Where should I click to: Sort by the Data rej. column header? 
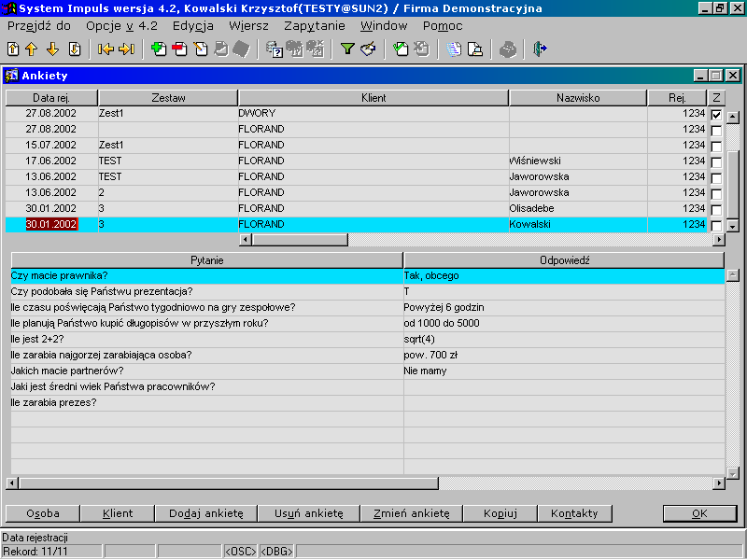point(51,98)
